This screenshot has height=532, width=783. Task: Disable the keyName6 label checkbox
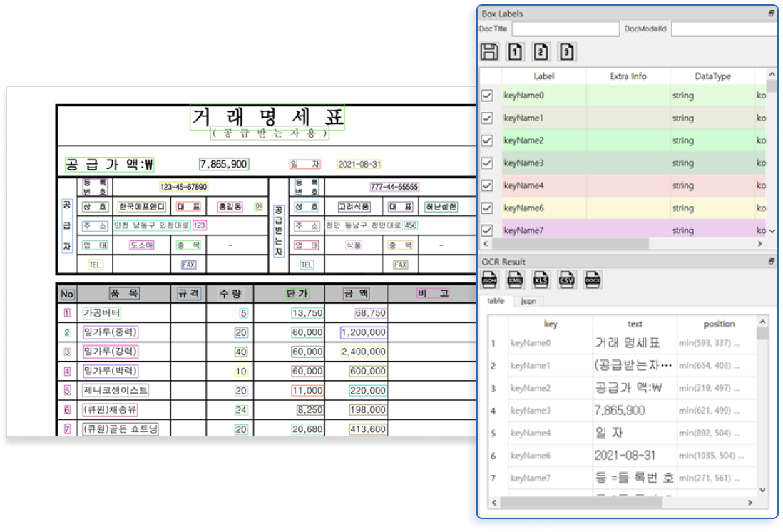pyautogui.click(x=488, y=208)
